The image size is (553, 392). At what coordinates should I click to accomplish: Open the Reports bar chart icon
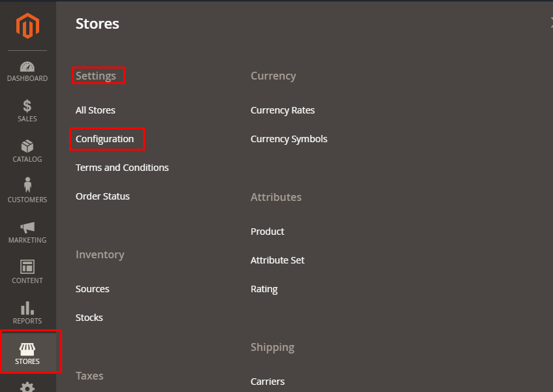click(27, 308)
